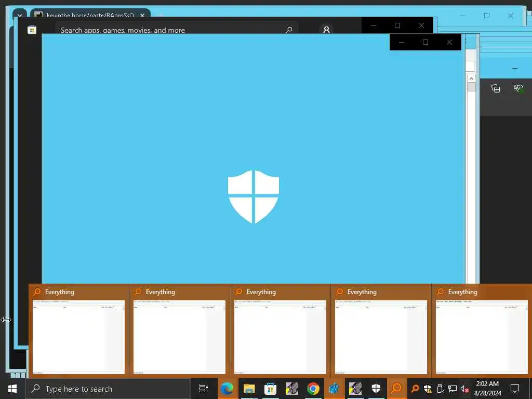This screenshot has width=532, height=399.
Task: Click the Microsoft Store logo icon
Action: (x=32, y=30)
